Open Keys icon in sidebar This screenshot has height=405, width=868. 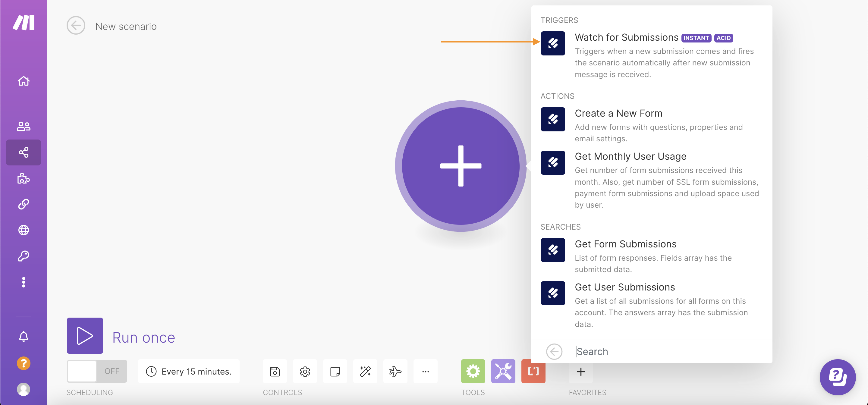[23, 256]
